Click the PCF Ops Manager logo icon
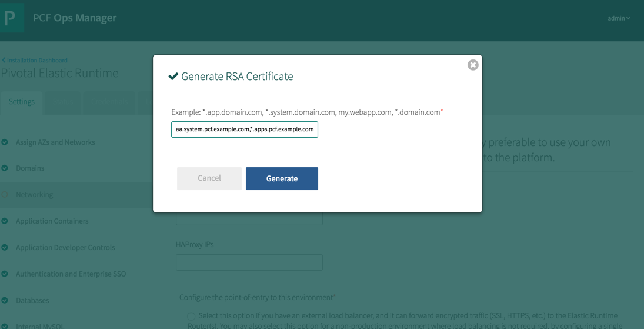The height and width of the screenshot is (329, 644). tap(11, 18)
